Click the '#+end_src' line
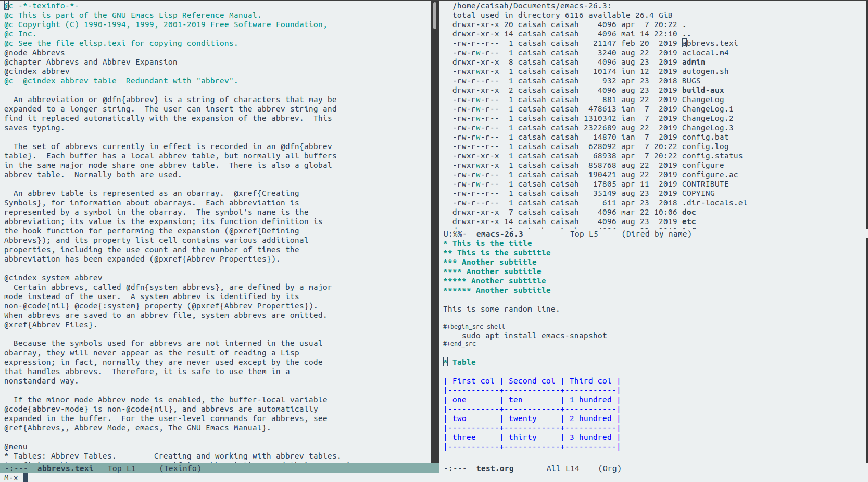 click(459, 344)
